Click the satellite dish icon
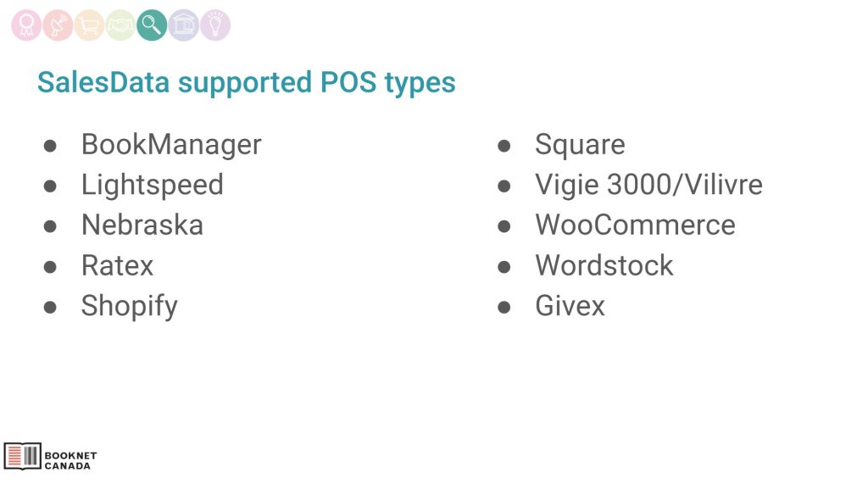Viewport: 868px width, 489px height. click(x=58, y=25)
